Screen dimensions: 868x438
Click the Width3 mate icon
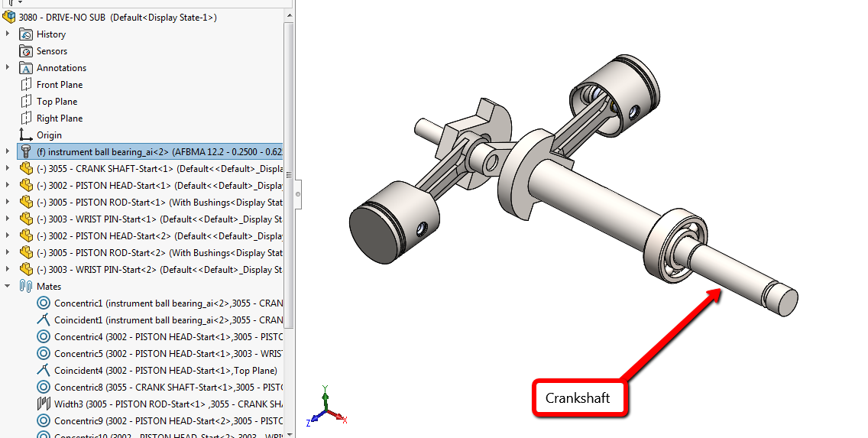tap(44, 404)
